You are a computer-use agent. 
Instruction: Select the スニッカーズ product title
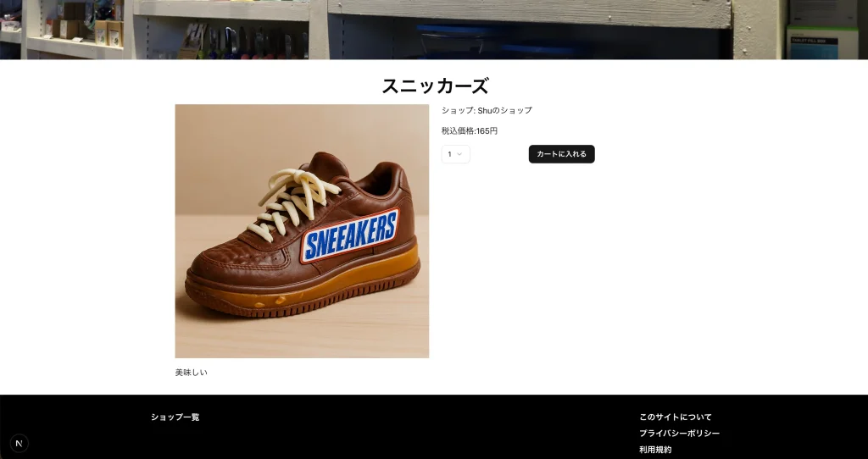tap(435, 86)
